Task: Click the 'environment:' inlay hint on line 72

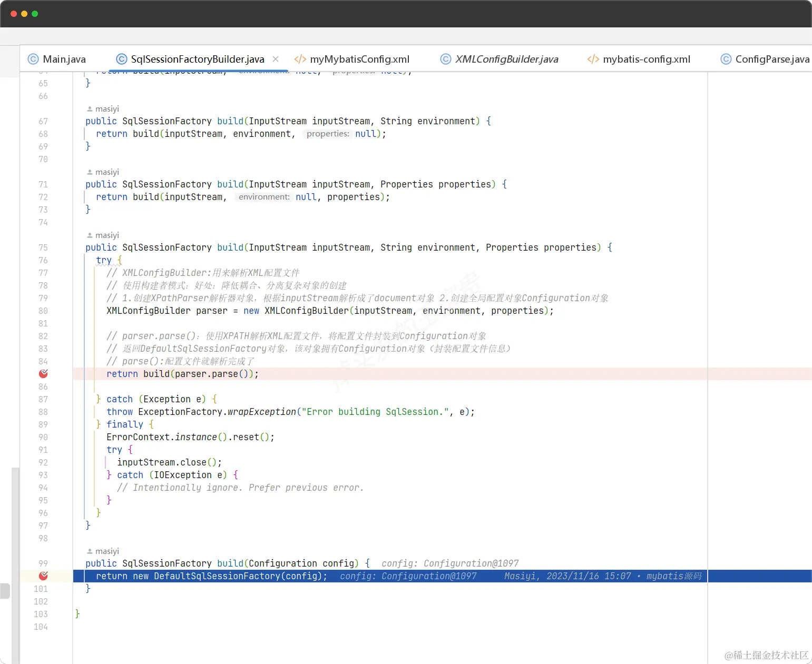Action: (264, 197)
